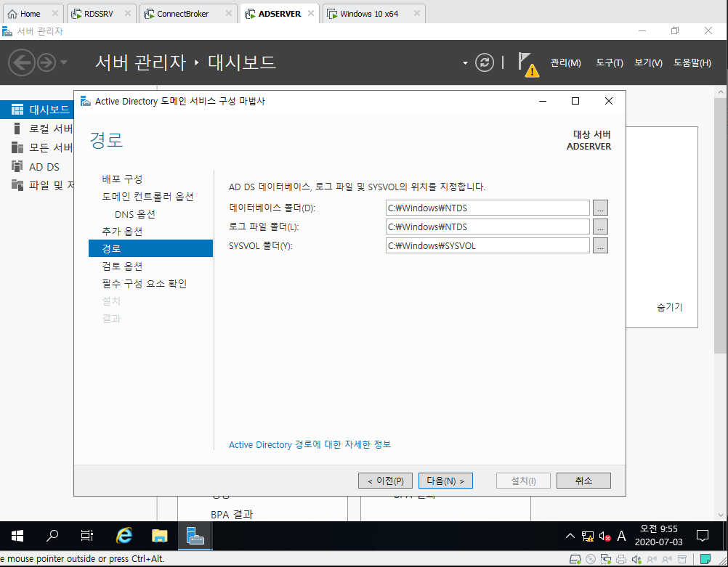Go to DNS 옵션 wizard step

(x=135, y=214)
